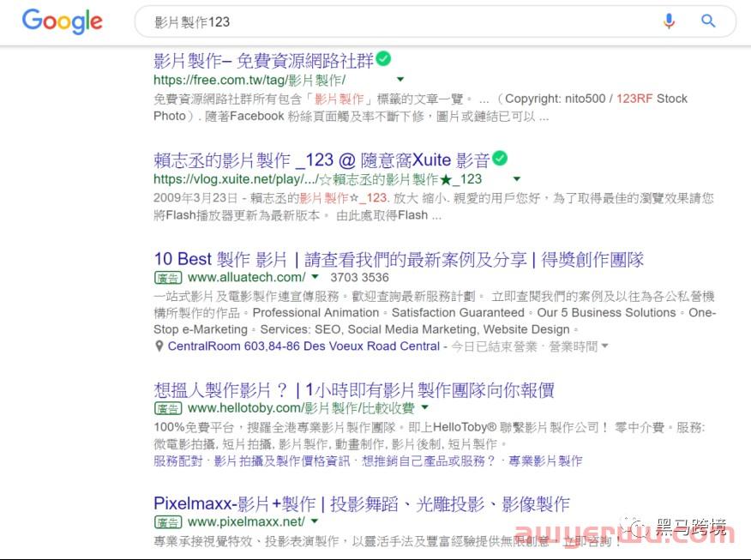The image size is (751, 560).
Task: Start voice search with microphone icon
Action: point(669,21)
